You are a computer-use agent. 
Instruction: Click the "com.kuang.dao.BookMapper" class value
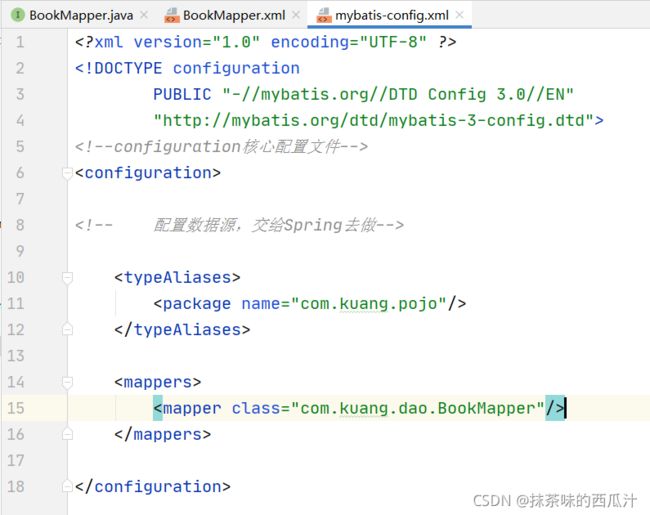[417, 408]
